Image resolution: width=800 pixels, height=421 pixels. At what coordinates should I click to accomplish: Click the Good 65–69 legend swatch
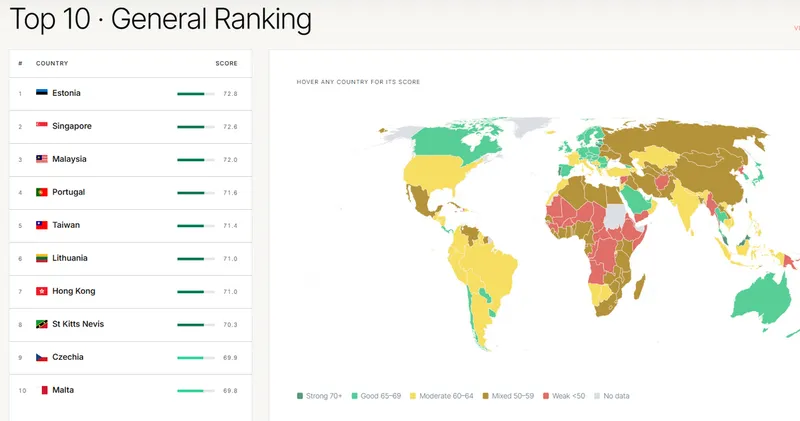click(355, 395)
